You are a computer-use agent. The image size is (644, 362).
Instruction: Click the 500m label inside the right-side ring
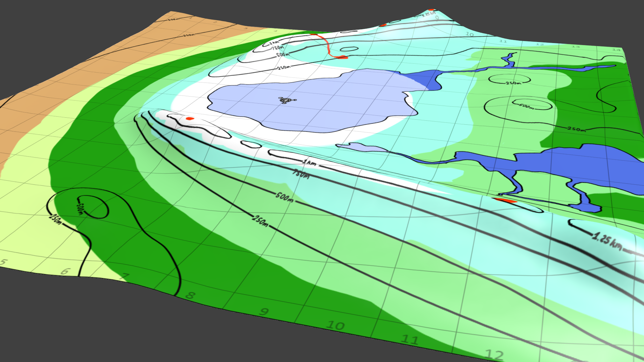(526, 106)
